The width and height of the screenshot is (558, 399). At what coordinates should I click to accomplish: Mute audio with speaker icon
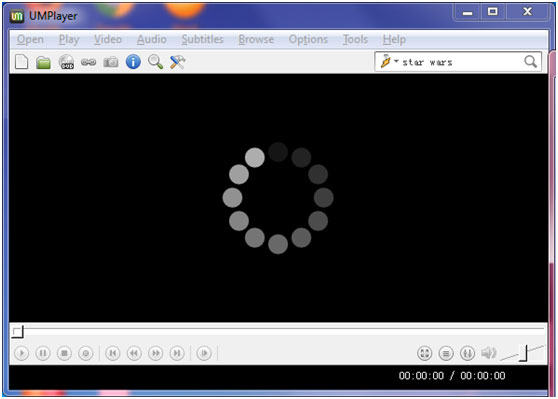[489, 353]
